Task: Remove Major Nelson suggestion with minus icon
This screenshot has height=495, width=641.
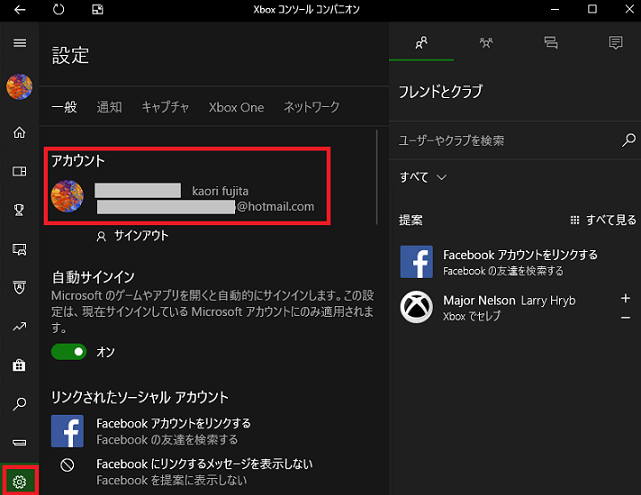Action: click(x=625, y=318)
